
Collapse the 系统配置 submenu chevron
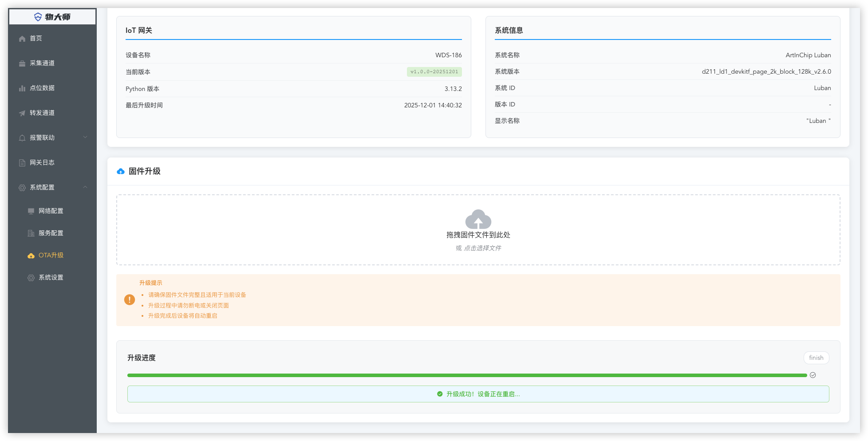85,187
